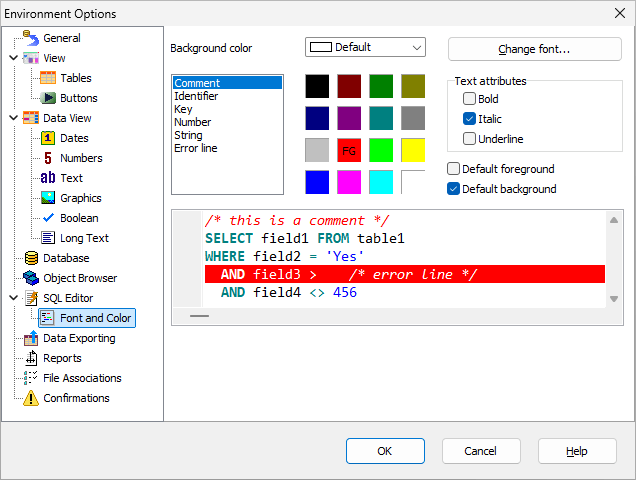Pick the yellow color swatch
Screen dimensions: 636x480
tap(413, 150)
